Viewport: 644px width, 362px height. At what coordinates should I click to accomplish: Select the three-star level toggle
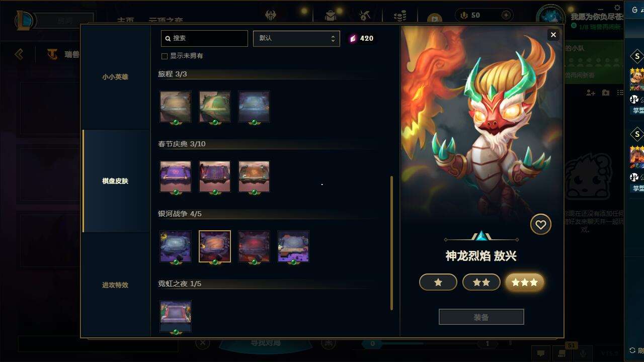point(525,282)
